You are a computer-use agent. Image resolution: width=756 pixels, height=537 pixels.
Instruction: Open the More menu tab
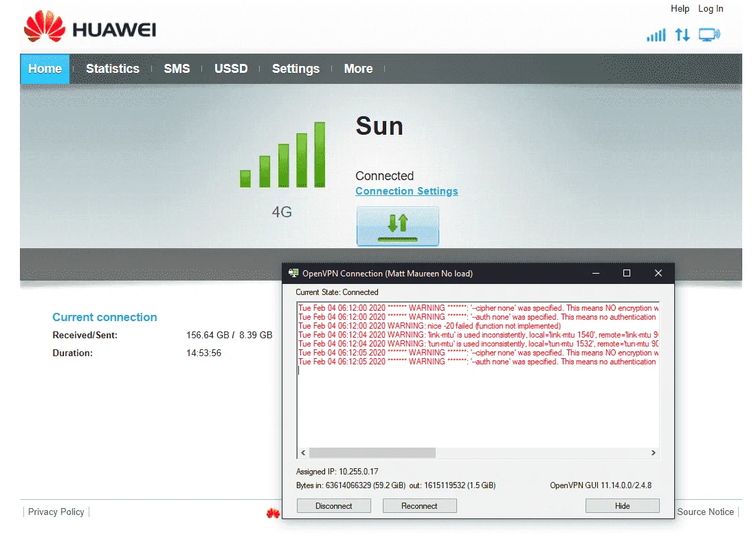(x=358, y=69)
